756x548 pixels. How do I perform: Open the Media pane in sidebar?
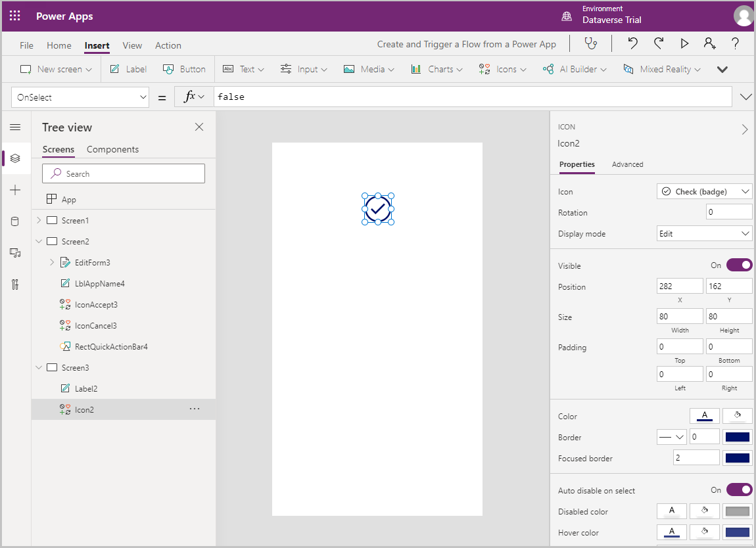(x=15, y=253)
